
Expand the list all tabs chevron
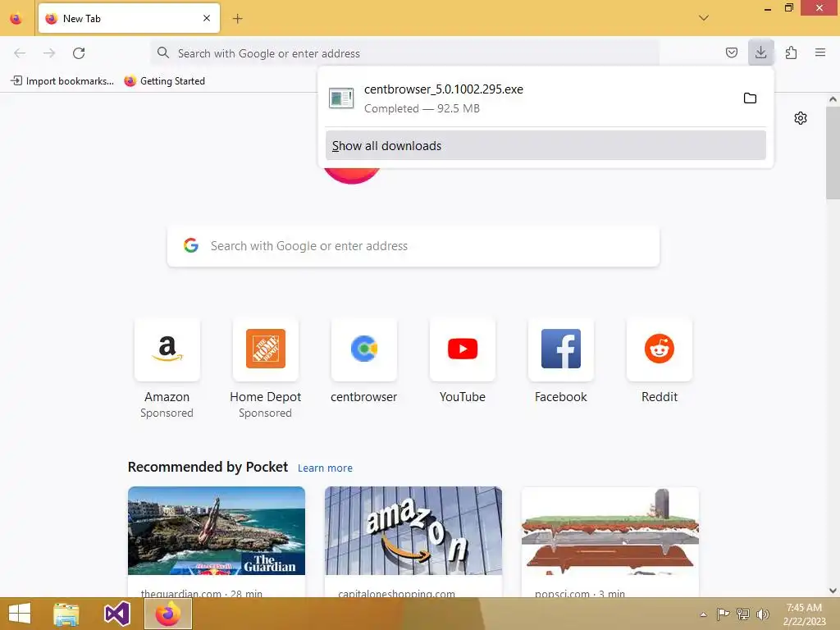click(704, 18)
